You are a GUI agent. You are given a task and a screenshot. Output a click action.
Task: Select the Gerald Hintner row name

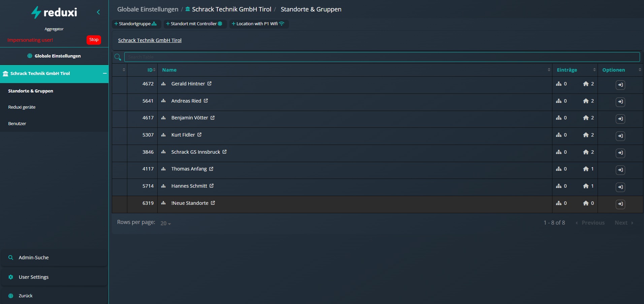pos(188,84)
